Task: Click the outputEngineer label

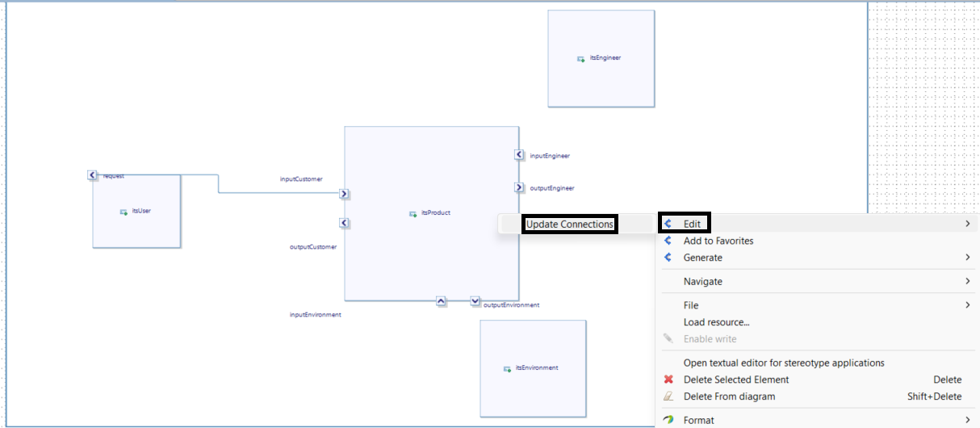Action: tap(552, 188)
